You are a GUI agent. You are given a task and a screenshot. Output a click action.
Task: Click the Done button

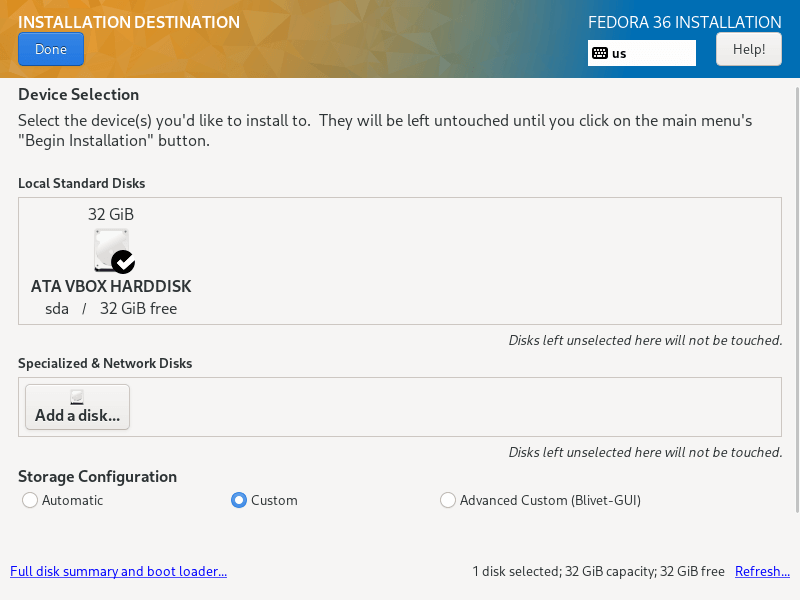tap(50, 49)
